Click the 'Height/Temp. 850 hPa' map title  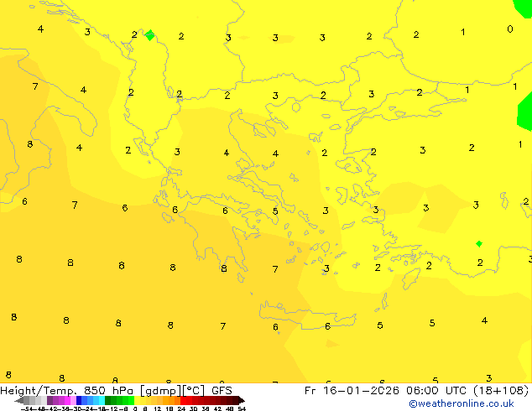(x=66, y=391)
